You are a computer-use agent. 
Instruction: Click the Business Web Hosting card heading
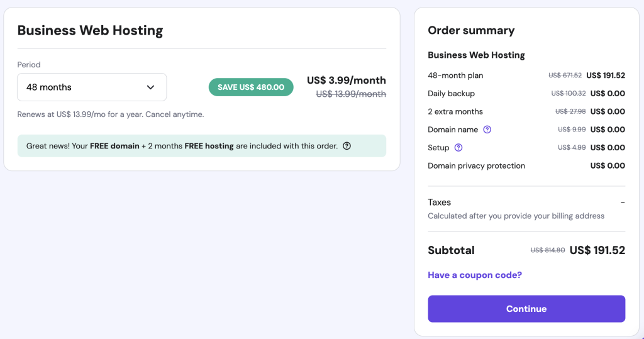[x=90, y=30]
